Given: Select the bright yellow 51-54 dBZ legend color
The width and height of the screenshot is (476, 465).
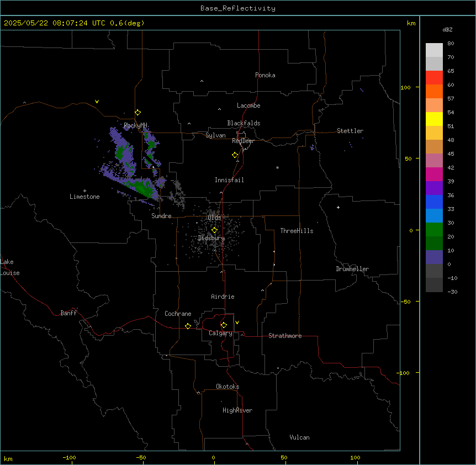Looking at the screenshot, I should click(434, 119).
